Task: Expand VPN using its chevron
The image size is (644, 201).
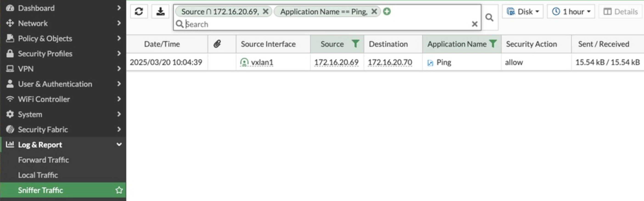Action: (119, 69)
